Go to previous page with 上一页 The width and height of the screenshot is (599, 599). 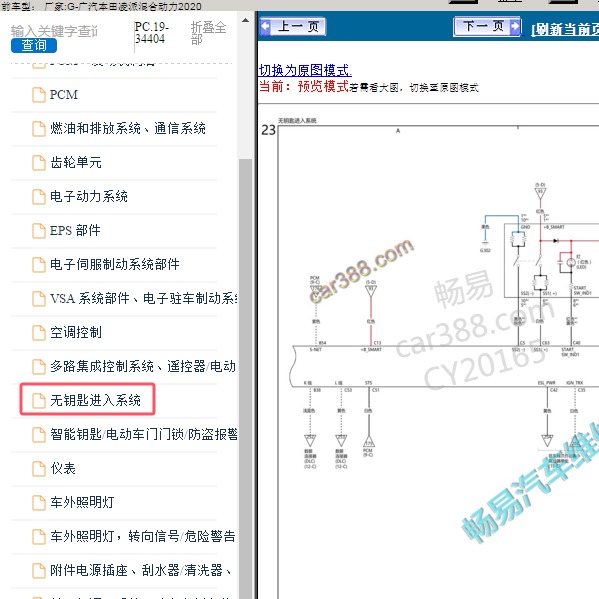(x=293, y=26)
